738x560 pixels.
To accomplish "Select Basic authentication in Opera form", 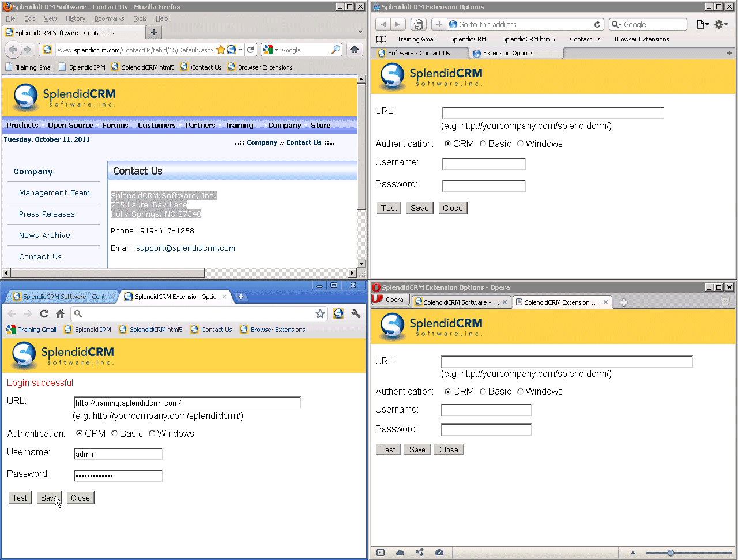I will 483,391.
